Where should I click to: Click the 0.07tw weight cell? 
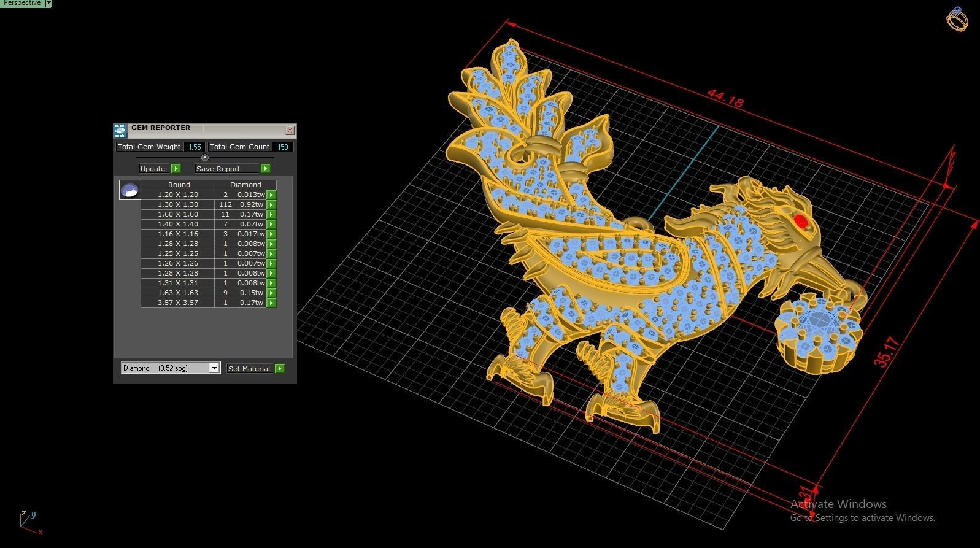pyautogui.click(x=252, y=224)
